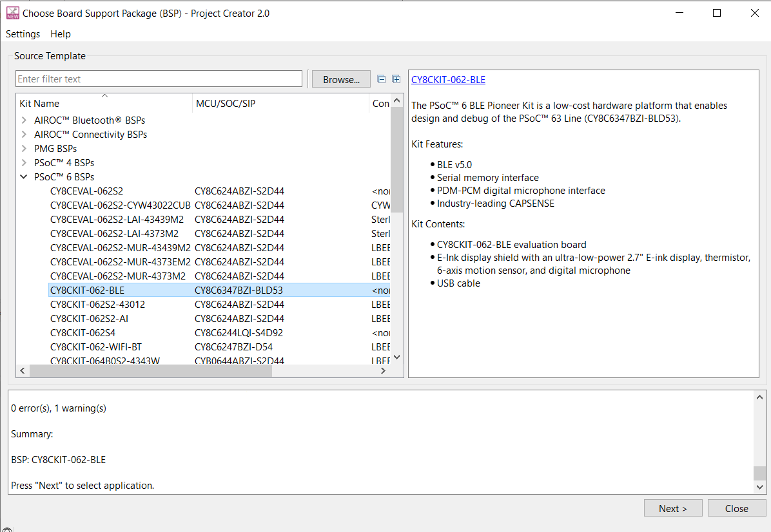771x532 pixels.
Task: Click the 'BSP: CY8CKIT-062-BLE' summary line
Action: [x=59, y=460]
